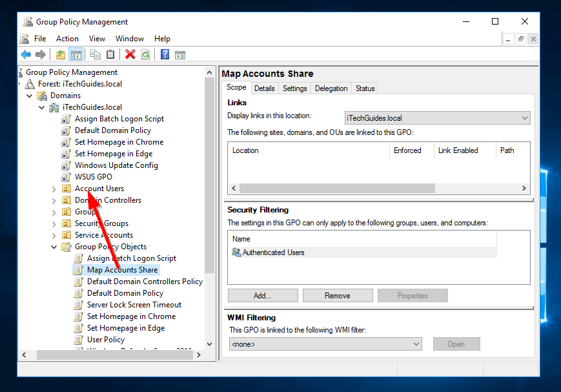
Task: Click the Copy toolbar icon
Action: pos(96,55)
